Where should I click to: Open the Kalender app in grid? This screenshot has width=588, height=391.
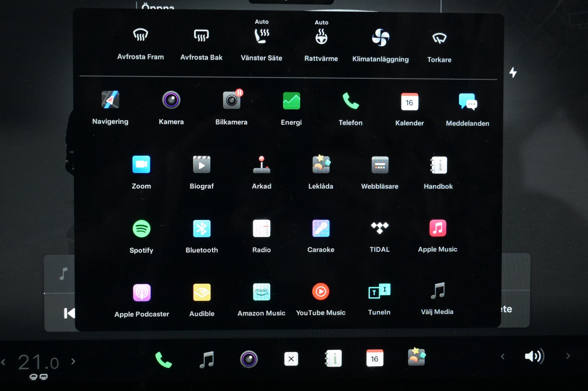pos(410,102)
